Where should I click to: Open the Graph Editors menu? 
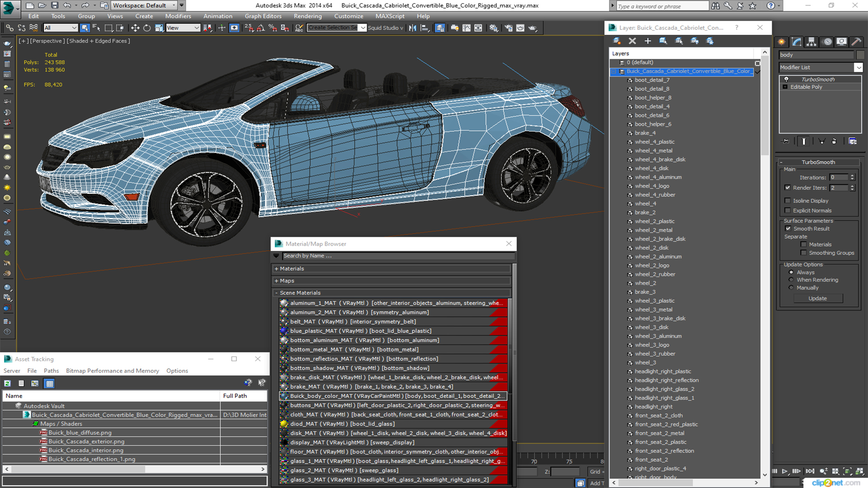coord(263,16)
